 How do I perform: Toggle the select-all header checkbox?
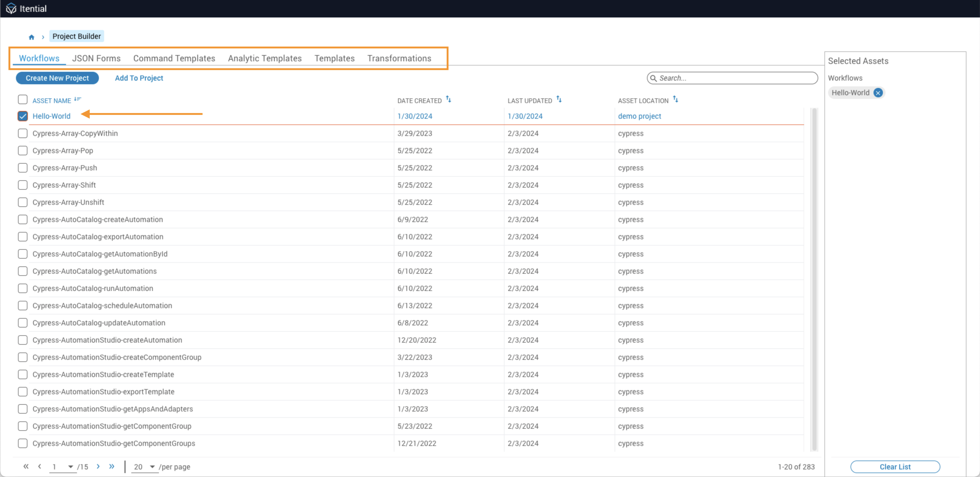23,100
